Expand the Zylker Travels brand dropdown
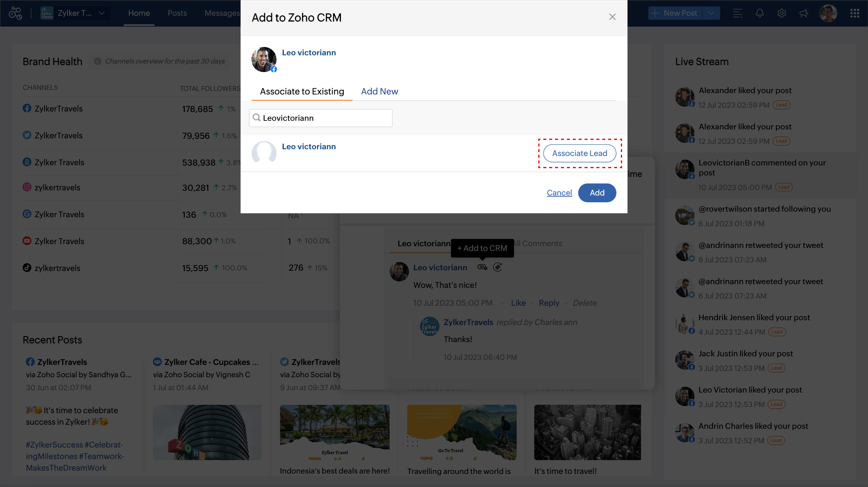 [101, 13]
